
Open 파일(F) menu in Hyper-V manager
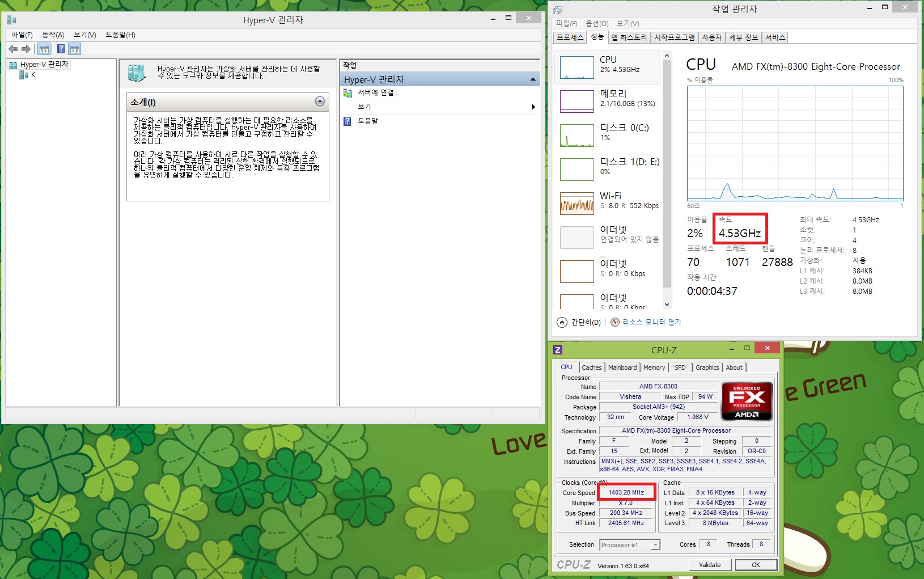point(22,35)
